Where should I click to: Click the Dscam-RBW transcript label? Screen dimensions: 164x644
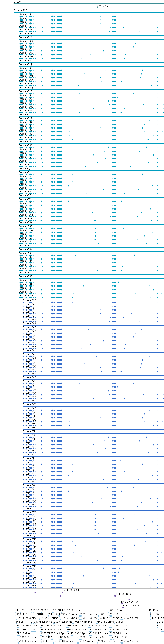(26, 296)
